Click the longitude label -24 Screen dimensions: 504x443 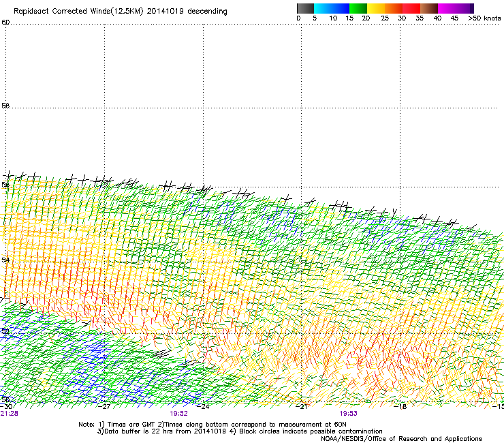(x=203, y=407)
